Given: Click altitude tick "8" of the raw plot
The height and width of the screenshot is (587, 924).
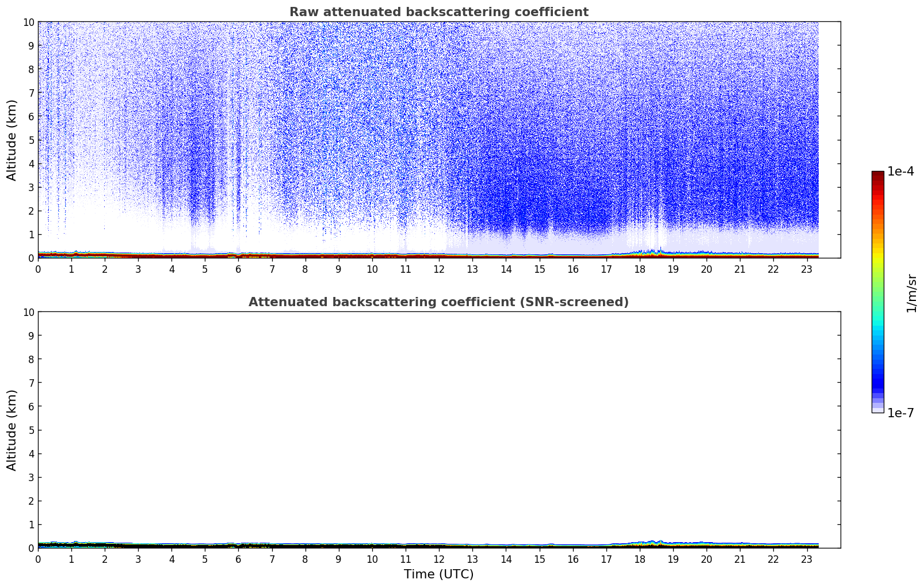Looking at the screenshot, I should tap(31, 69).
